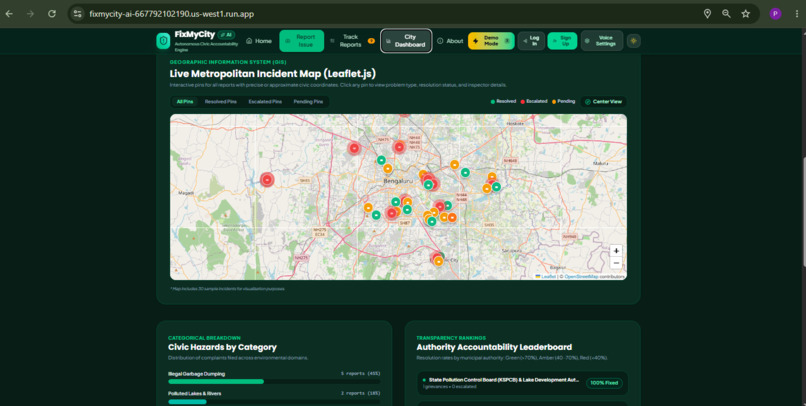Open the OpenStreetMap attribution link

tap(581, 276)
